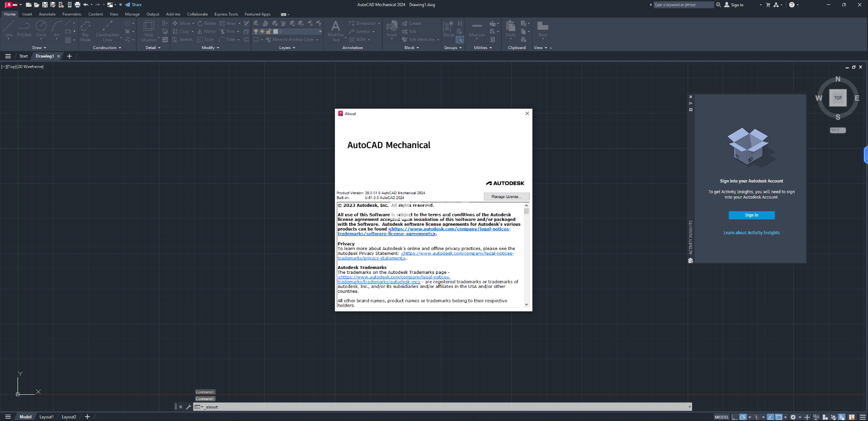Click the search magnifier icon
The image size is (868, 421).
[x=718, y=5]
